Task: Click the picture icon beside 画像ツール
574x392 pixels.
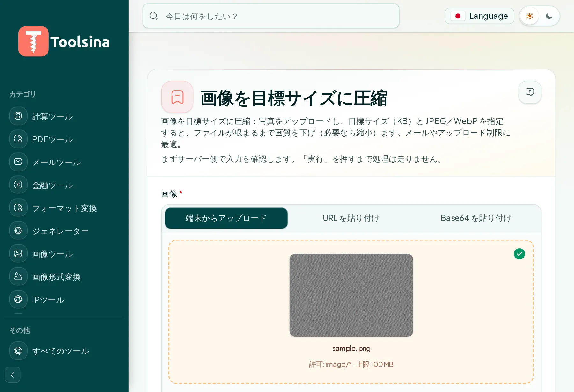Action: pos(18,254)
